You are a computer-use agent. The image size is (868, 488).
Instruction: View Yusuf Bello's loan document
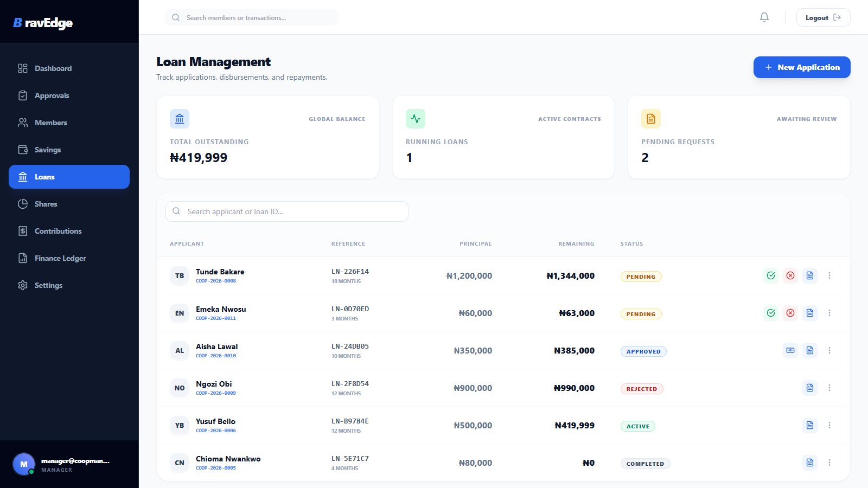[810, 425]
